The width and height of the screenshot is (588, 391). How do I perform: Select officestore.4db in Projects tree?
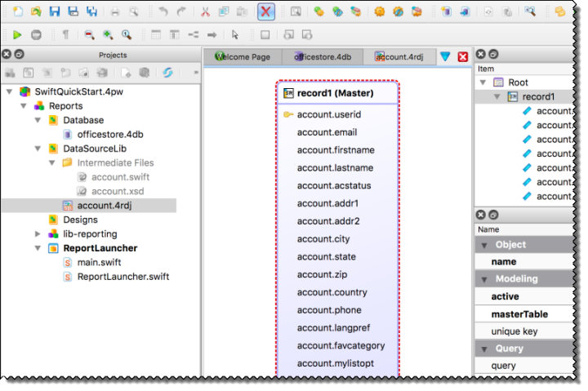point(110,134)
